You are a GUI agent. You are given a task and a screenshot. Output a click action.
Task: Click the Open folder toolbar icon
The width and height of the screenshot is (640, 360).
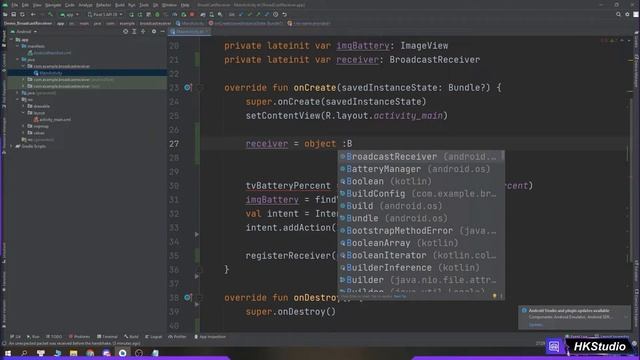point(5,14)
